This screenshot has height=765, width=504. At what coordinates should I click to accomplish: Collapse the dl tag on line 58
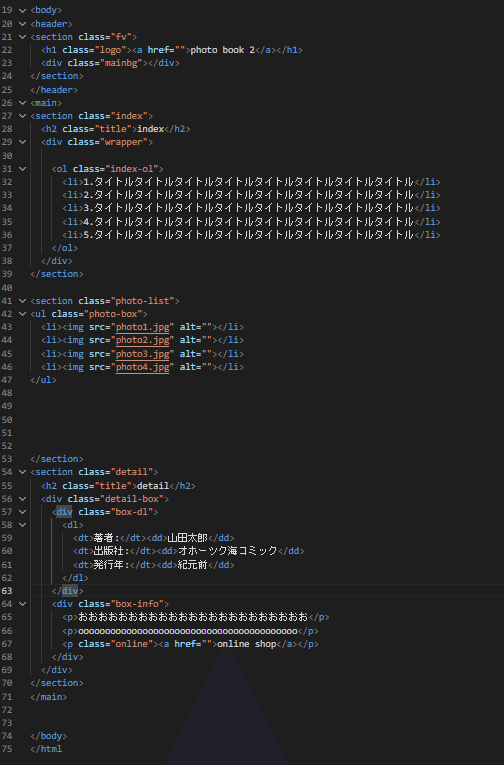22,525
